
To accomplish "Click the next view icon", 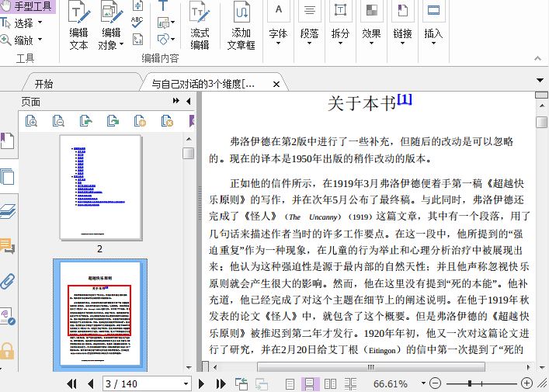I will [x=261, y=384].
